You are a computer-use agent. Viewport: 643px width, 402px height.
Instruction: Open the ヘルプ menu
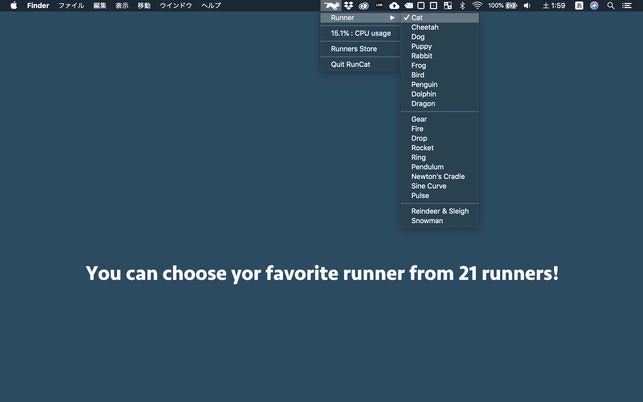[x=211, y=6]
